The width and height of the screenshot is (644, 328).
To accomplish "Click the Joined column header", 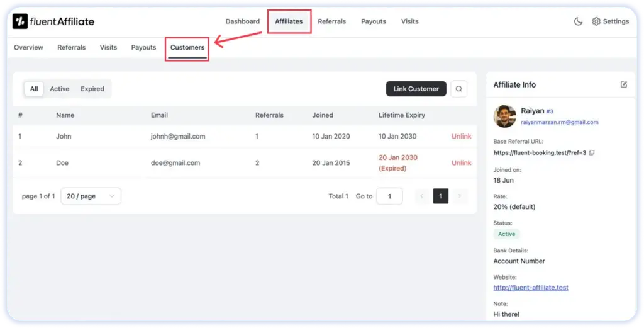I will pos(323,115).
